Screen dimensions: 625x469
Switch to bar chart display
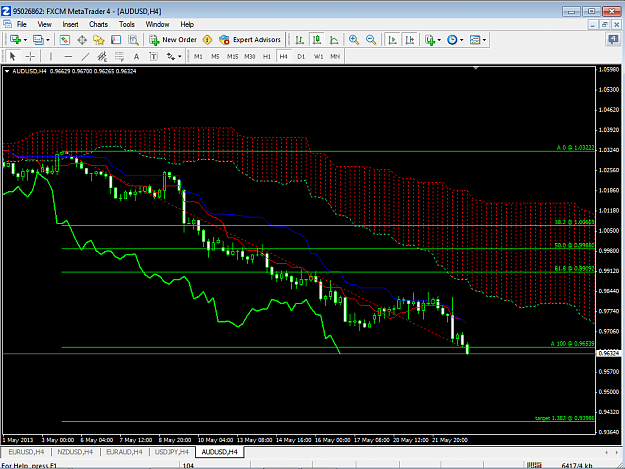[x=300, y=39]
